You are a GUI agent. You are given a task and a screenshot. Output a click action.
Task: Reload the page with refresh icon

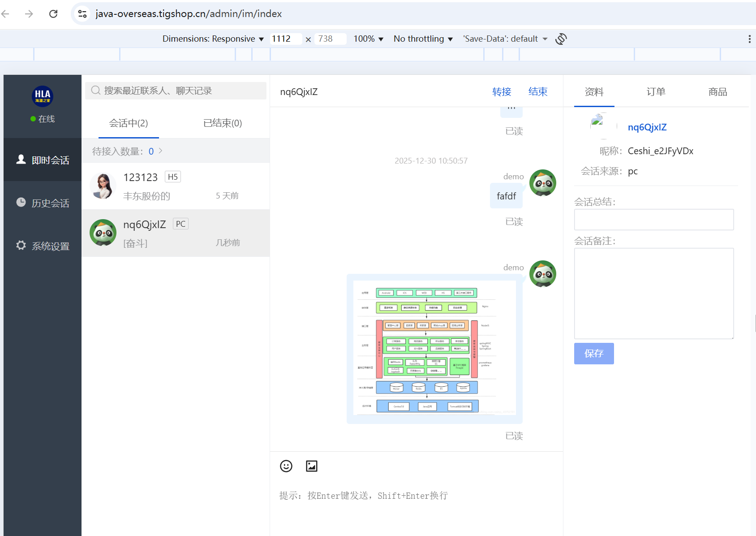click(53, 14)
